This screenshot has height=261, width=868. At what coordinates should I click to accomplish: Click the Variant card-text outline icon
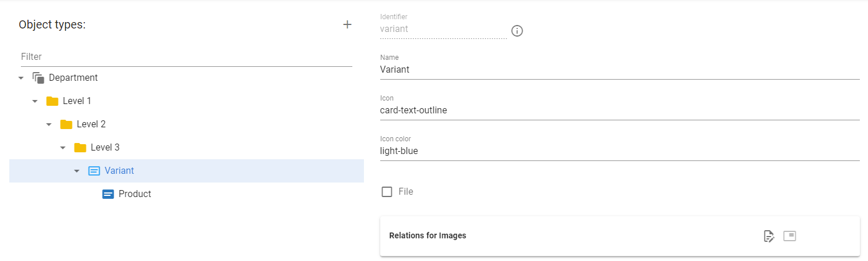(x=94, y=171)
